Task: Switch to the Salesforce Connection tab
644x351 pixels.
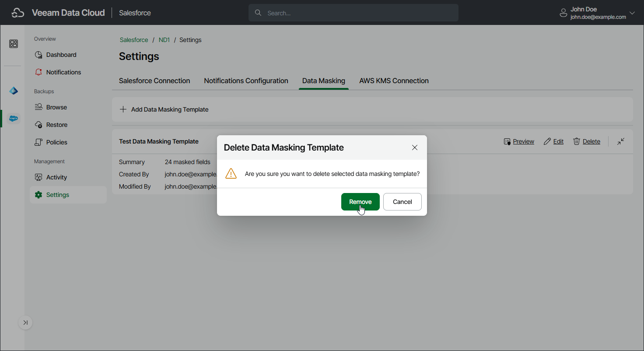Action: (154, 81)
